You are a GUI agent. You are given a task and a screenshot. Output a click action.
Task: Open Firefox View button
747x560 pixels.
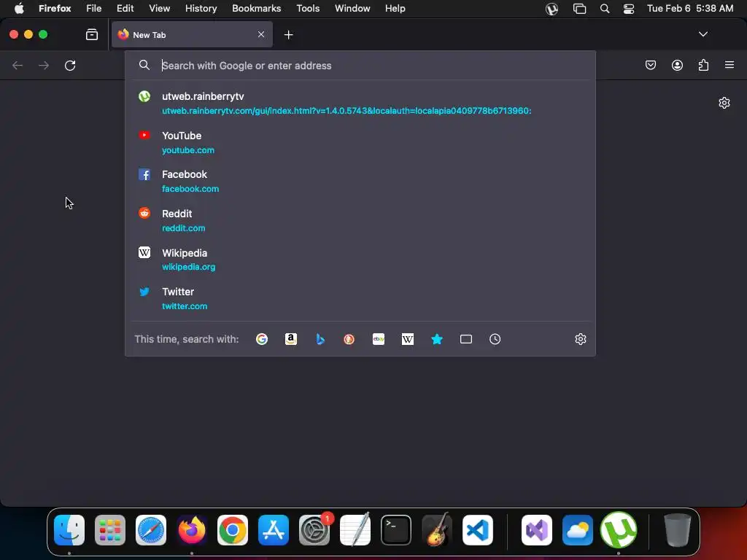pos(92,34)
